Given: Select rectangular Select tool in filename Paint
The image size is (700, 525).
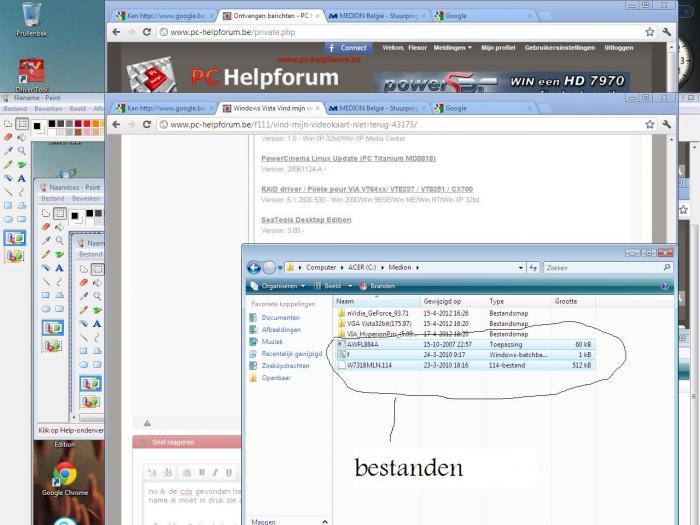Looking at the screenshot, I should pos(22,124).
